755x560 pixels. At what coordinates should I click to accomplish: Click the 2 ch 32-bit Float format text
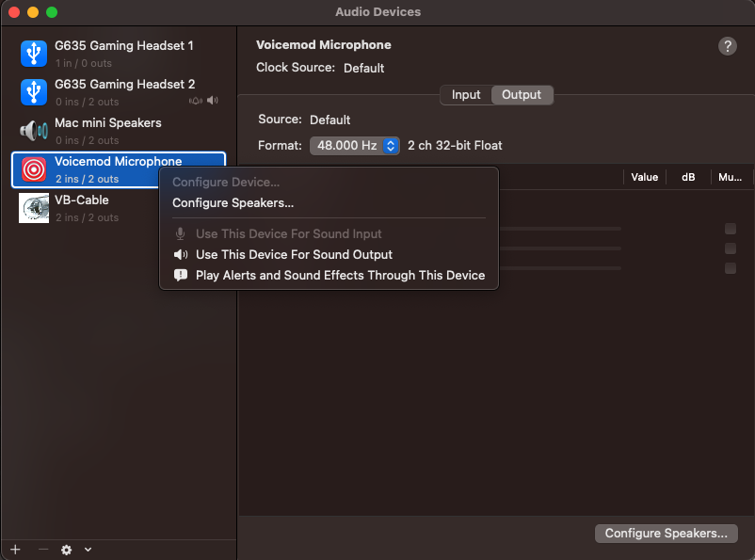[x=455, y=146]
